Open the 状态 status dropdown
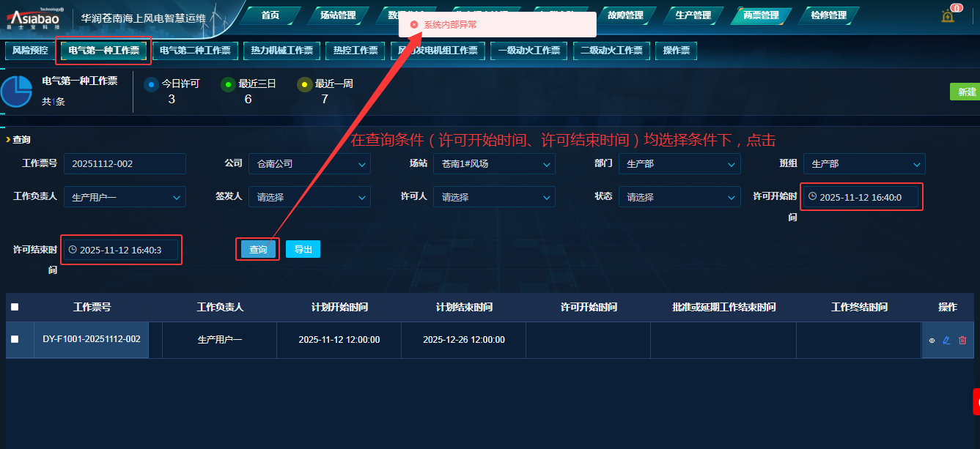 pyautogui.click(x=679, y=197)
